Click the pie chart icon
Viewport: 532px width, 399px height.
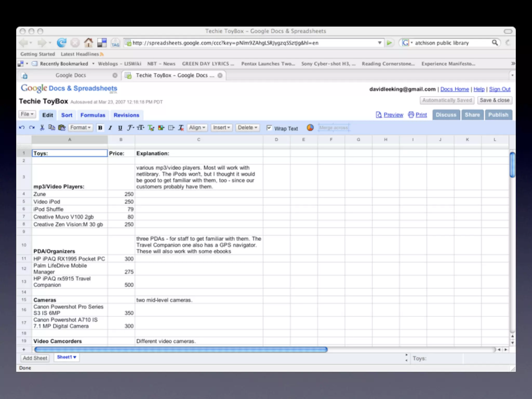[x=310, y=128]
